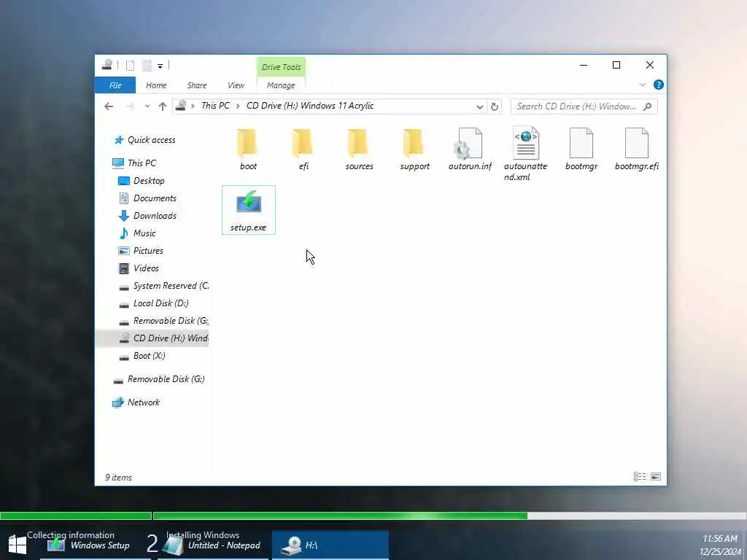Select the sources folder icon
747x560 pixels.
(359, 144)
